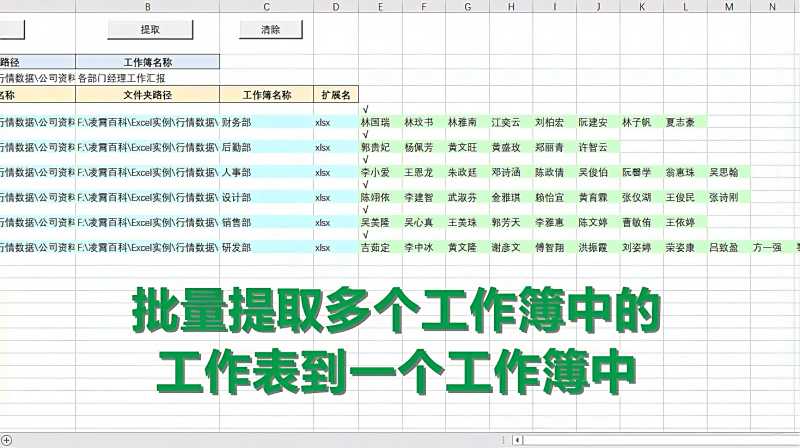Select column B header
Viewport: 800px width, 448px height.
click(x=147, y=7)
